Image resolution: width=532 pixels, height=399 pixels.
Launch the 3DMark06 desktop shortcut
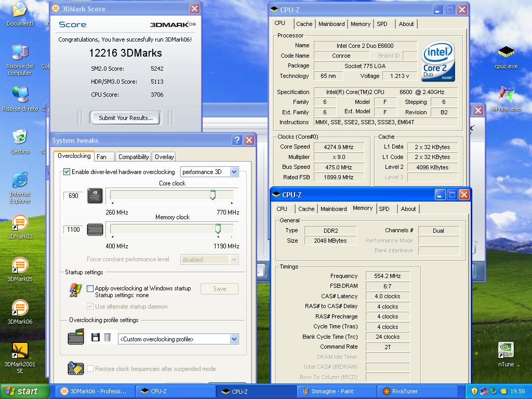point(20,312)
